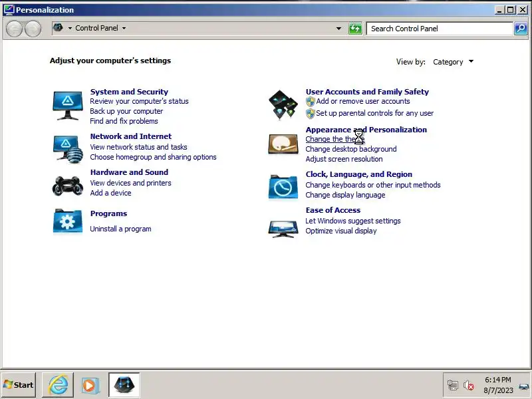Open Appearance and Personalization heading link
The width and height of the screenshot is (532, 399).
366,130
